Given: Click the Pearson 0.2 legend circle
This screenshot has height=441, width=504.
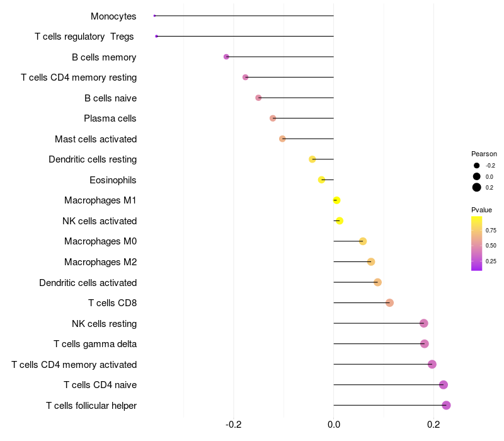Looking at the screenshot, I should tap(477, 187).
